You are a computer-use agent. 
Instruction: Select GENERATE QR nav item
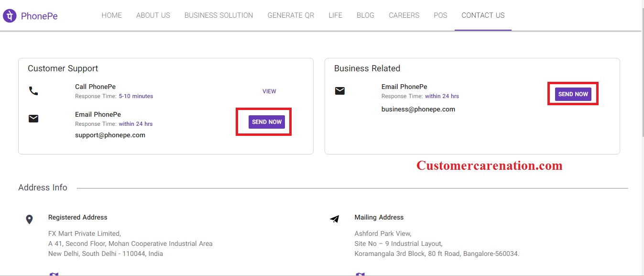pos(291,15)
